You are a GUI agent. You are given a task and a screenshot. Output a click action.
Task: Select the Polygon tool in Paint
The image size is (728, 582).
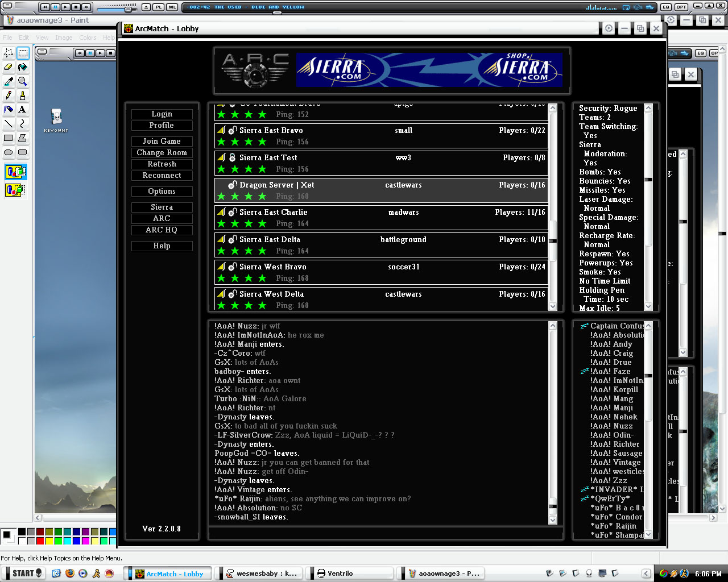23,138
